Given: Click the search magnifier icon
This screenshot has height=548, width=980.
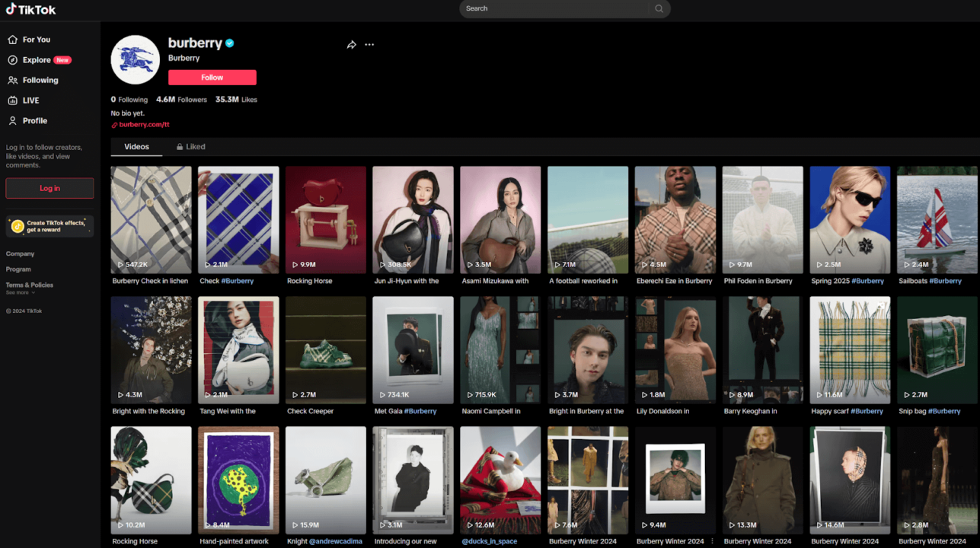Looking at the screenshot, I should [659, 9].
